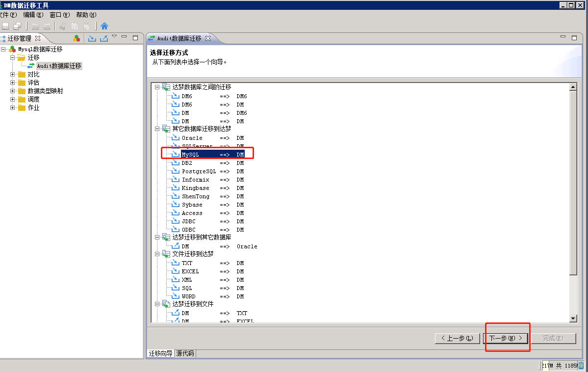The image size is (588, 372).
Task: Maximize the Audit数据库迁移 editor pane
Action: click(x=574, y=37)
